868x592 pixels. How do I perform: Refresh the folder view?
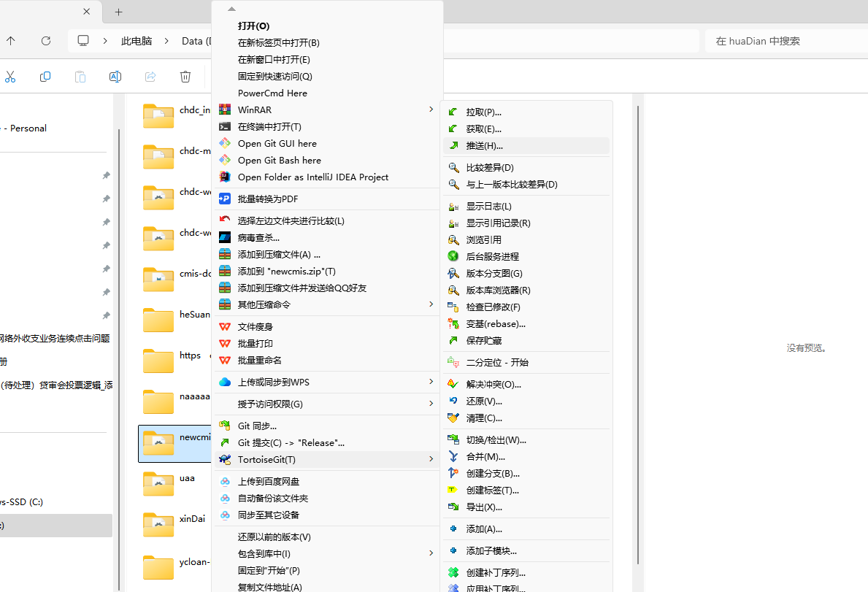(45, 41)
